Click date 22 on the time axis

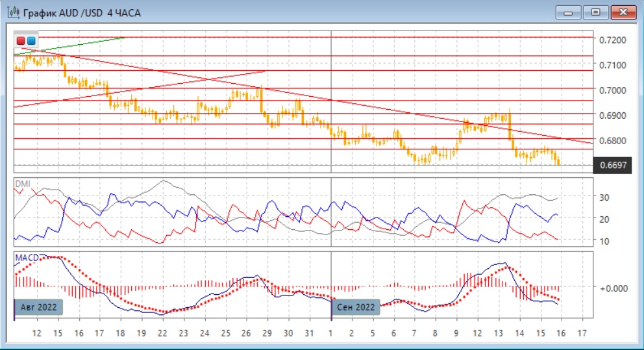162,332
